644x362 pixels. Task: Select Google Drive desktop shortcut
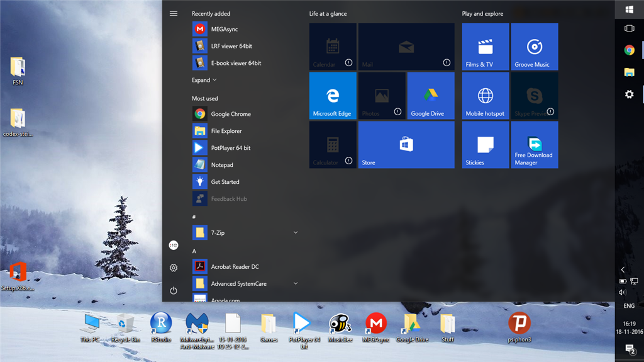coord(412,328)
